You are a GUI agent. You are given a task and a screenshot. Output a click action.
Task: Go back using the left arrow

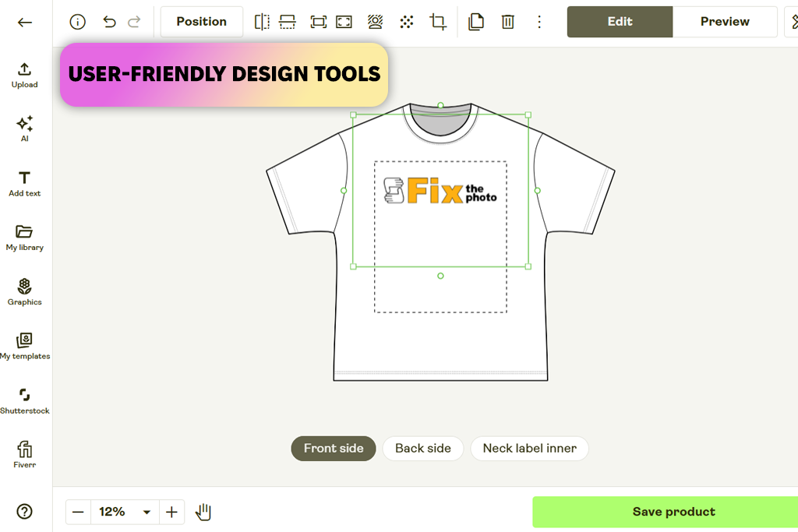24,23
